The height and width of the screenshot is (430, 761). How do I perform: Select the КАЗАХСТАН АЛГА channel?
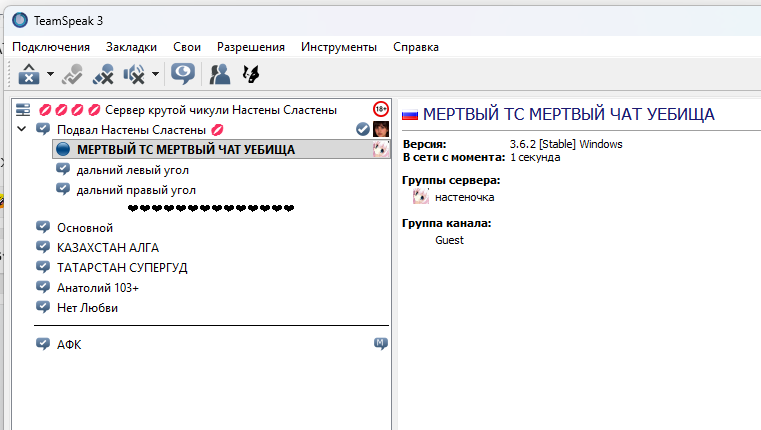pyautogui.click(x=108, y=248)
